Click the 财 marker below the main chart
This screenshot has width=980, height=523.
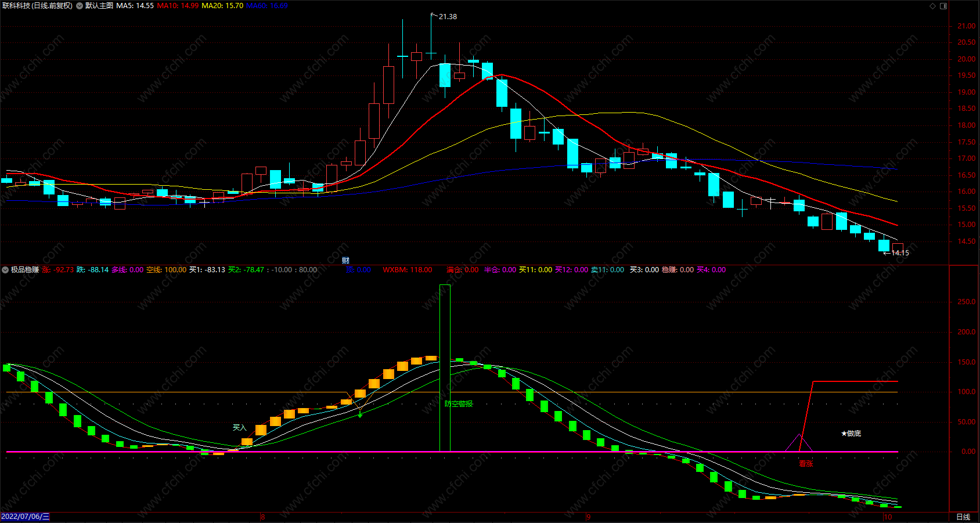345,261
